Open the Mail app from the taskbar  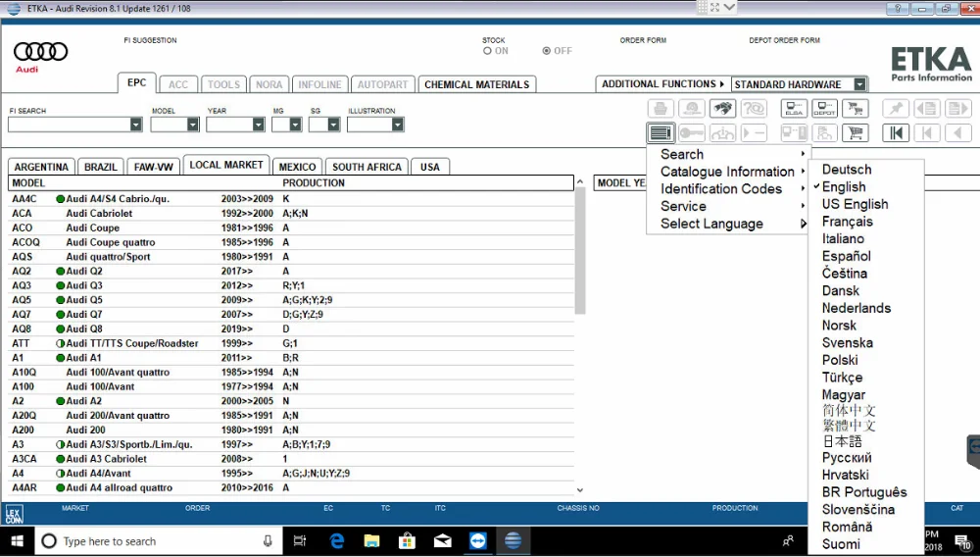pyautogui.click(x=443, y=540)
